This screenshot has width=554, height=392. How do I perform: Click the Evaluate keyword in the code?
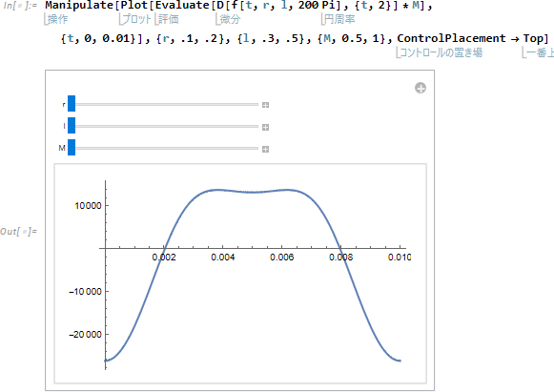182,6
